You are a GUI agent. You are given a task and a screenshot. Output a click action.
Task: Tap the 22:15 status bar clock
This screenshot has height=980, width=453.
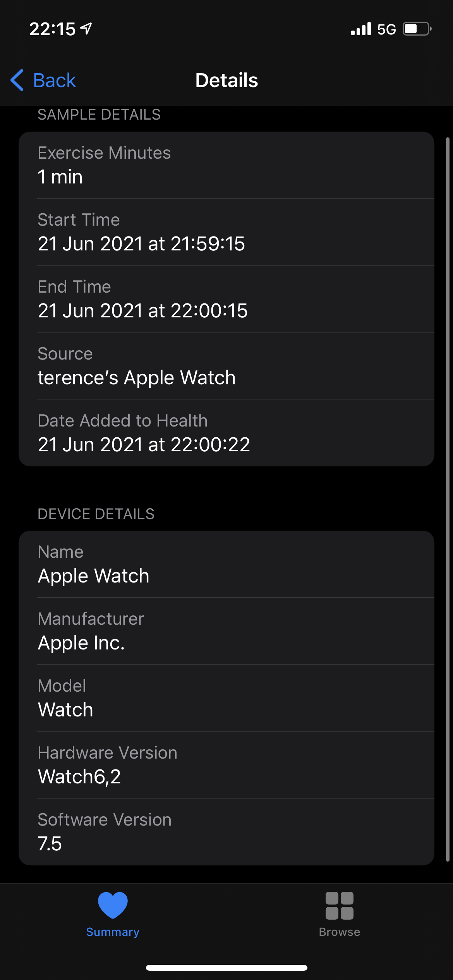tap(52, 29)
